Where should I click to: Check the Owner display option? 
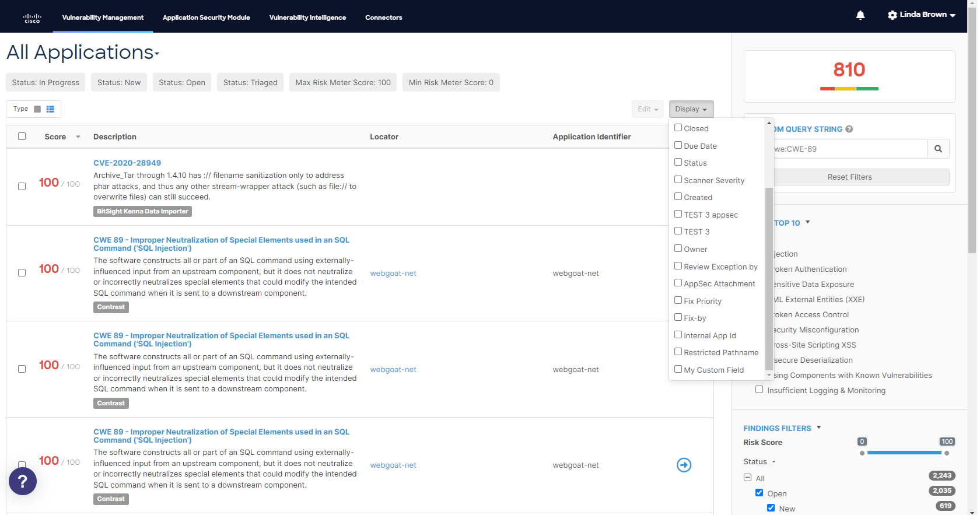tap(678, 248)
